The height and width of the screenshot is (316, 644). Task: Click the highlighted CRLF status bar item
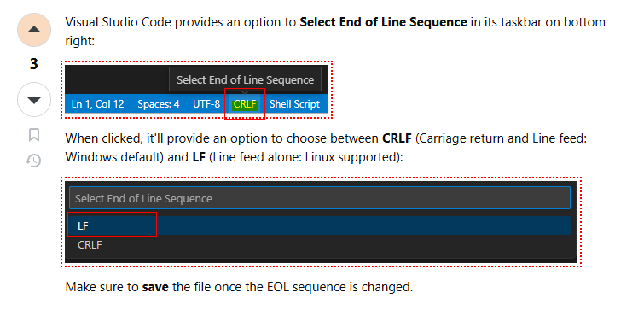click(x=245, y=104)
